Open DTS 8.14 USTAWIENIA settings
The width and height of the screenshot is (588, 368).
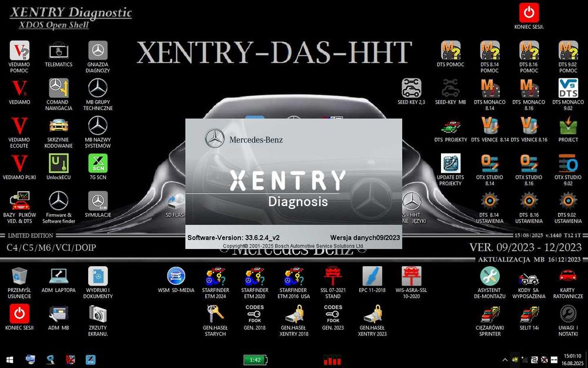[490, 201]
